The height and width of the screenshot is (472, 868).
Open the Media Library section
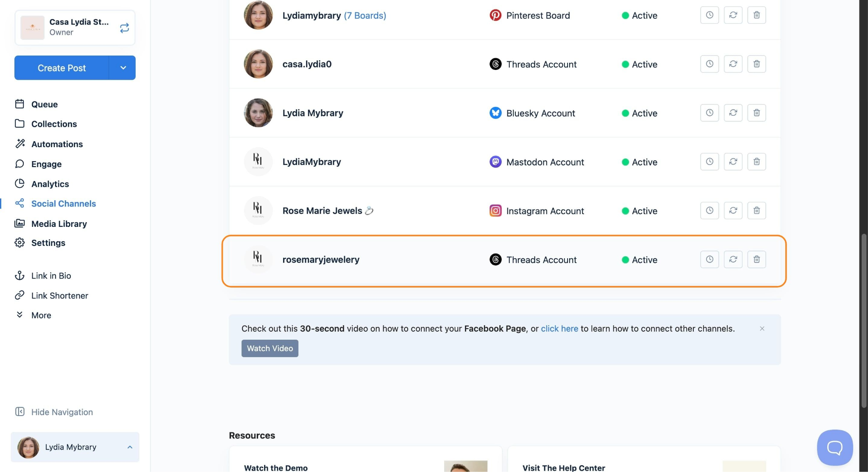[x=58, y=223]
